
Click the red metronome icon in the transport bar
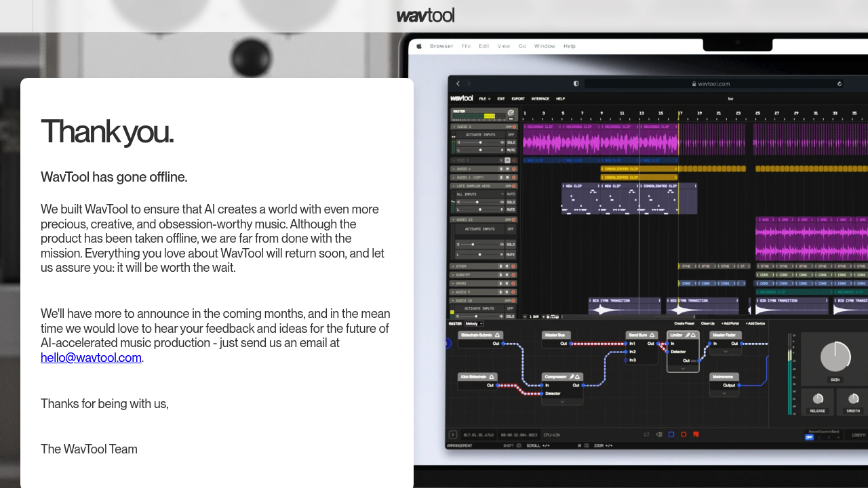click(696, 434)
